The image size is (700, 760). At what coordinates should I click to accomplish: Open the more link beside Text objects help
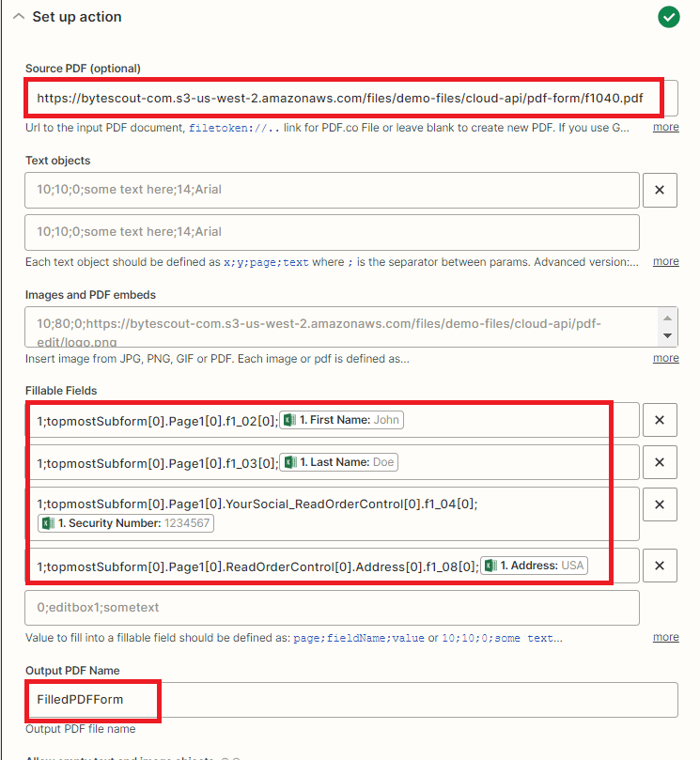pos(665,261)
